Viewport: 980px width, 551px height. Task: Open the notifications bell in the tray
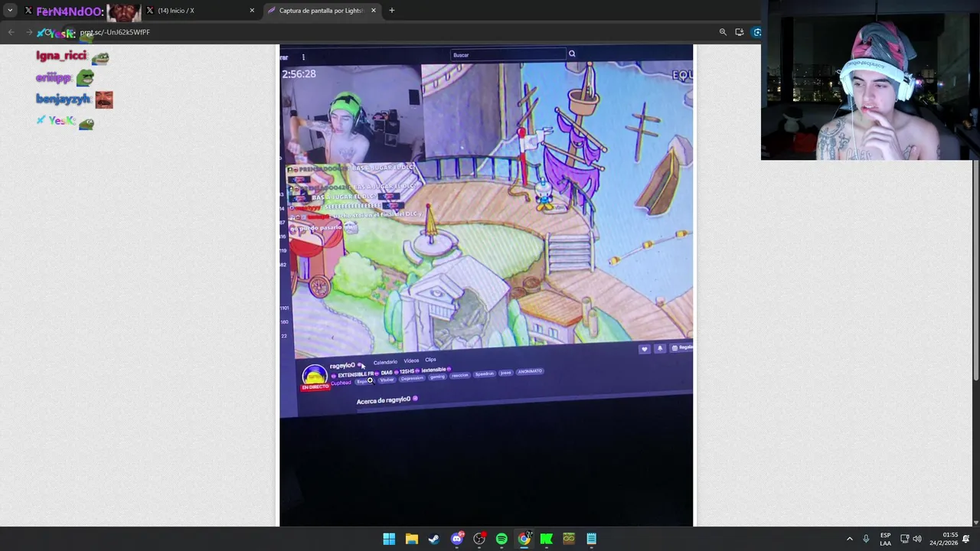click(x=965, y=539)
